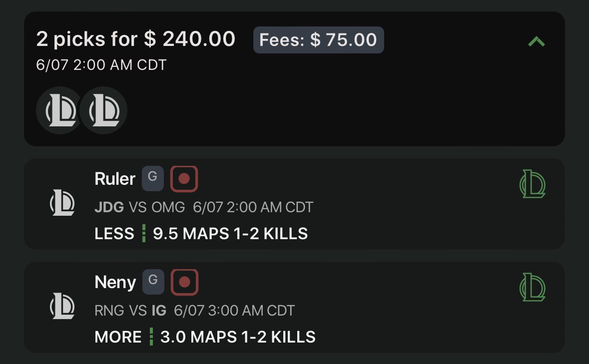Select MORE 3.0 MAPS 1-2 KILLS pick
This screenshot has height=364, width=589.
click(x=205, y=337)
